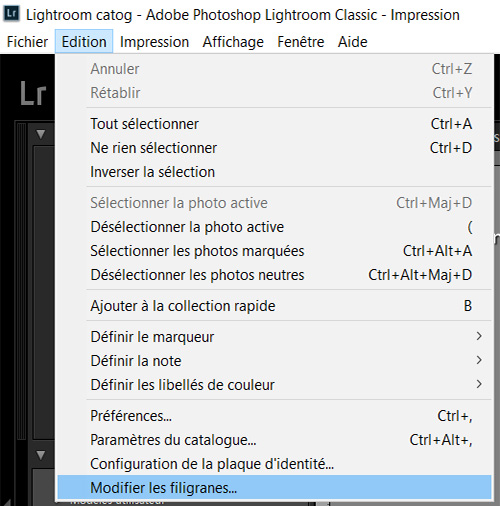Open Modifier les filigranes
500x506 pixels.
coord(274,488)
